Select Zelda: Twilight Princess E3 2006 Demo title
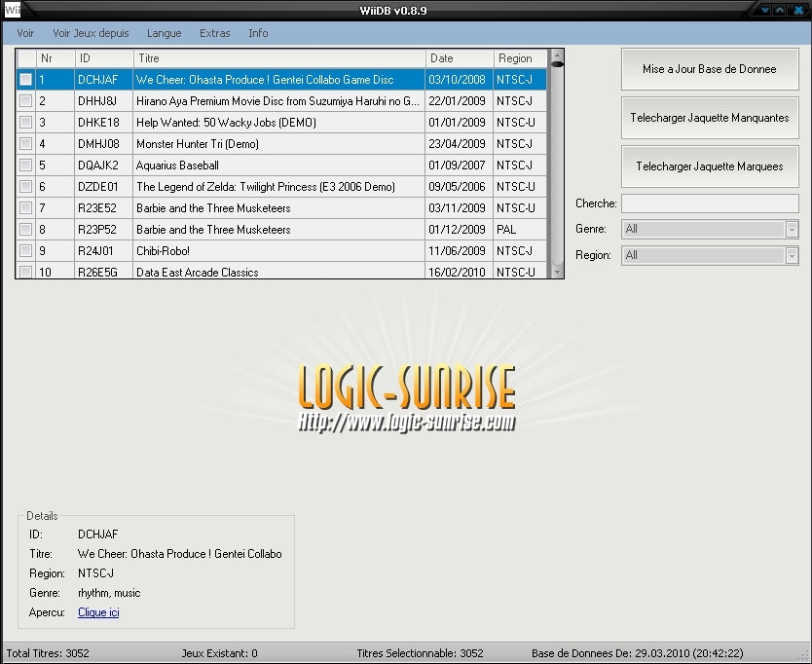 pyautogui.click(x=266, y=187)
